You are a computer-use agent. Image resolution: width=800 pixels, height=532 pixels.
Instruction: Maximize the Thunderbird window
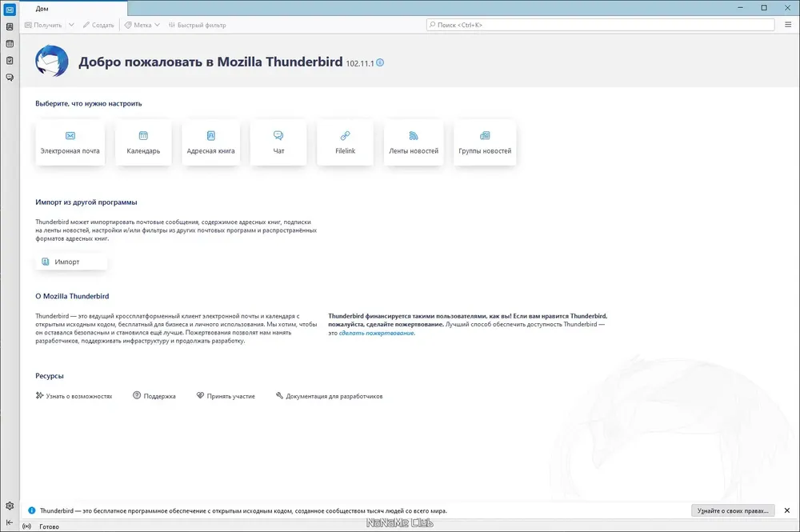pos(764,8)
